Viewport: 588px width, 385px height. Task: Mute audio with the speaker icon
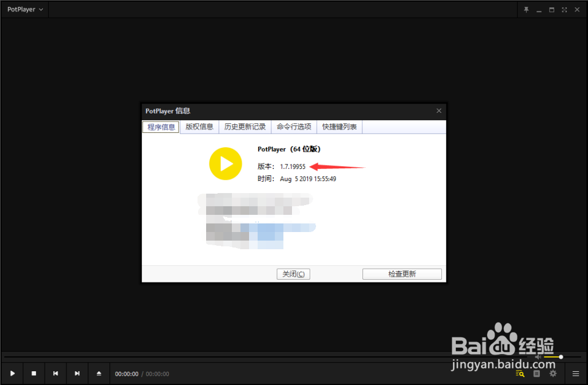click(x=538, y=357)
